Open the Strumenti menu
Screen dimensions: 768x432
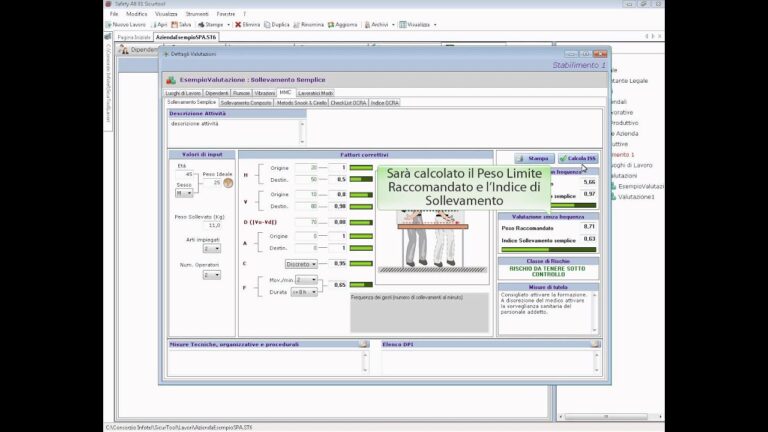tap(197, 14)
